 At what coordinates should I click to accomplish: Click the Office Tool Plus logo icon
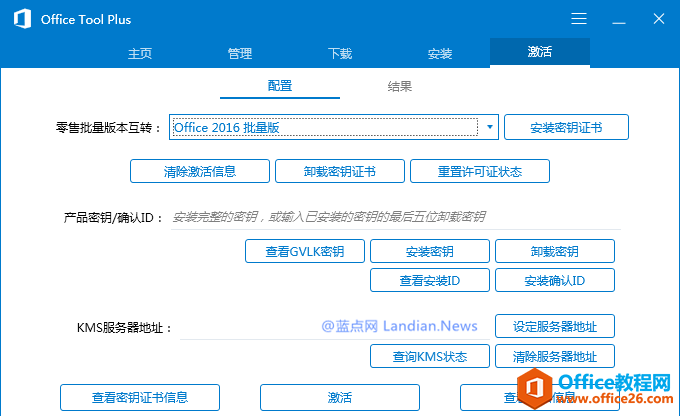[x=22, y=19]
